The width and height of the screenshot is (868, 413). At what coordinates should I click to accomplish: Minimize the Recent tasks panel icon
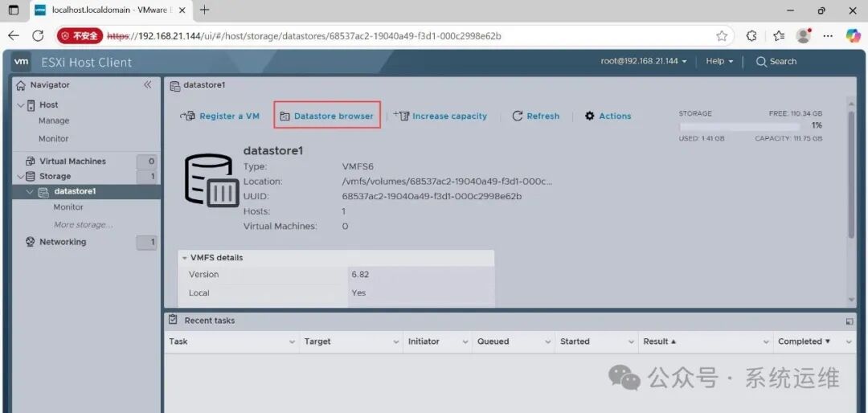[850, 321]
